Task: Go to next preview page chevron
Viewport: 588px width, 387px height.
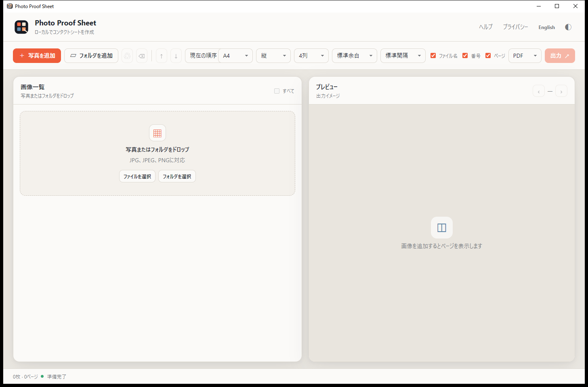Action: (561, 91)
